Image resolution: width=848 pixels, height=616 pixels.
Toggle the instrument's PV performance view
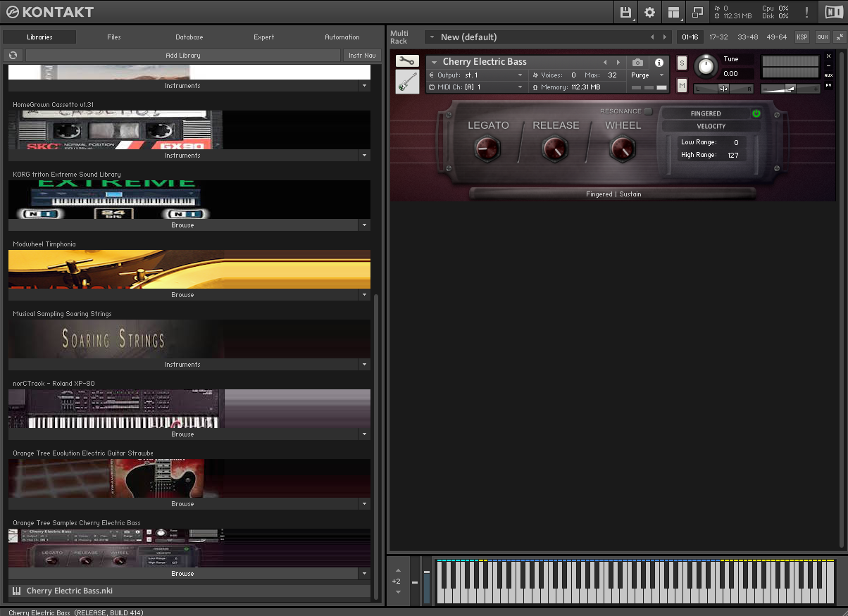(x=828, y=84)
